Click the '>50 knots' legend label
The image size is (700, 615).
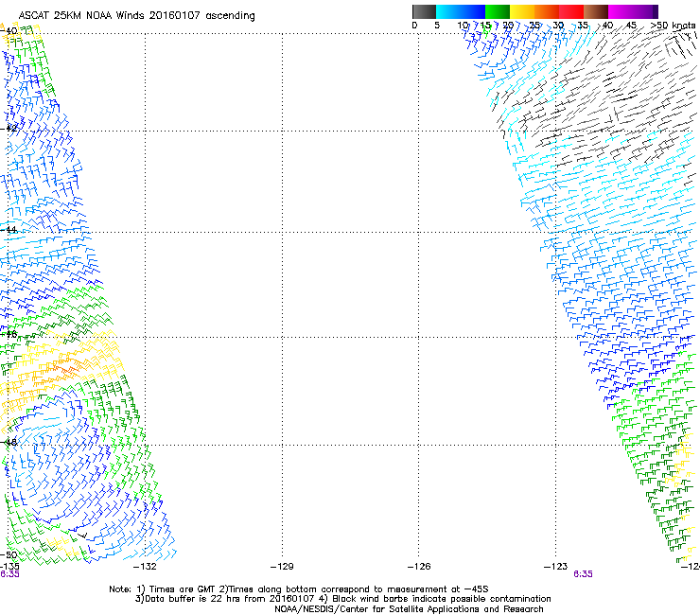(673, 26)
